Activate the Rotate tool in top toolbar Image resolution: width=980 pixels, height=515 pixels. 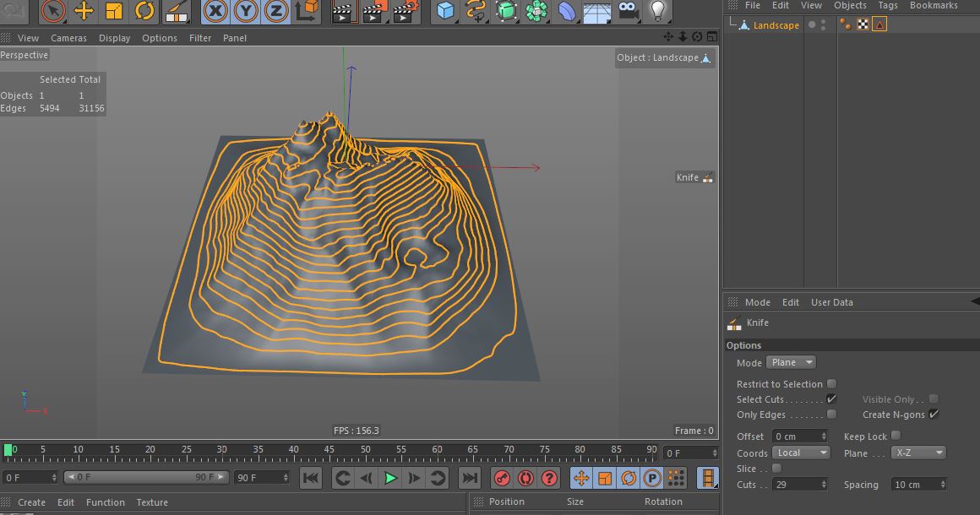pos(144,11)
